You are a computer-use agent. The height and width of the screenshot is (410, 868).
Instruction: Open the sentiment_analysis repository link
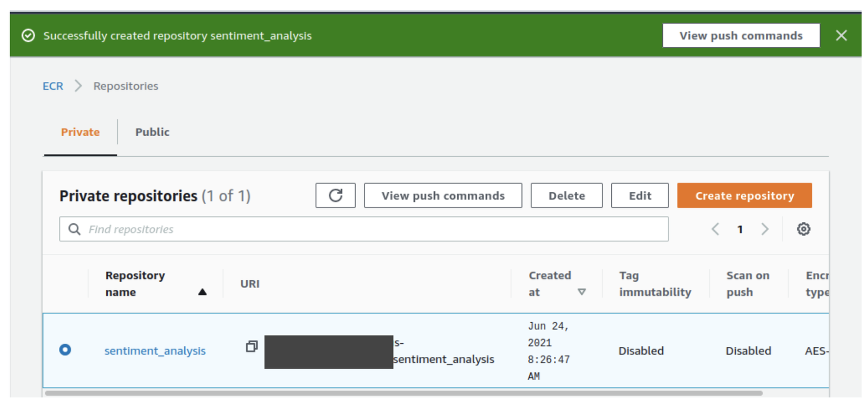(155, 351)
